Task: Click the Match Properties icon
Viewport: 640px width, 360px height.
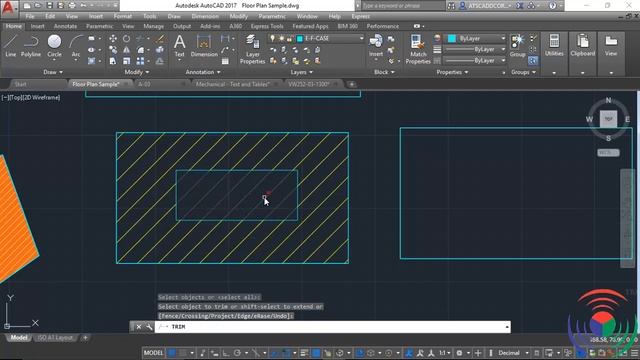Action: (418, 49)
